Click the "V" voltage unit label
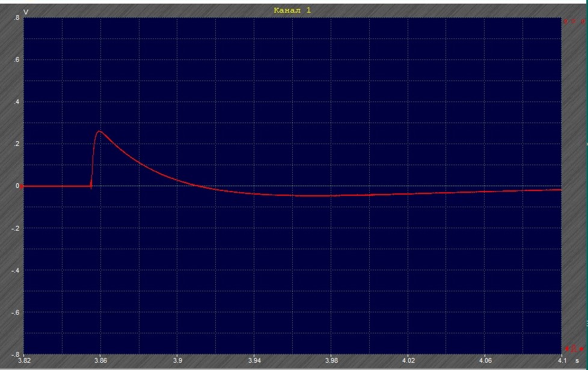 coord(26,13)
